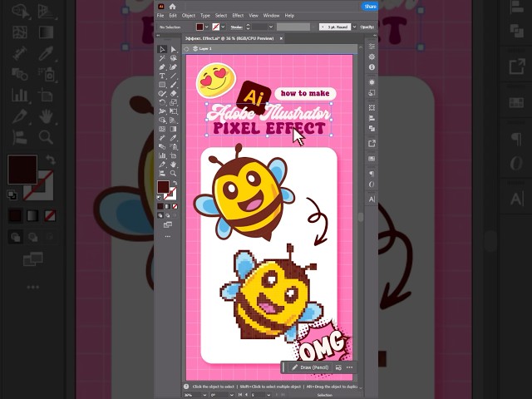The image size is (532, 399).
Task: Select the Type tool
Action: 162,76
